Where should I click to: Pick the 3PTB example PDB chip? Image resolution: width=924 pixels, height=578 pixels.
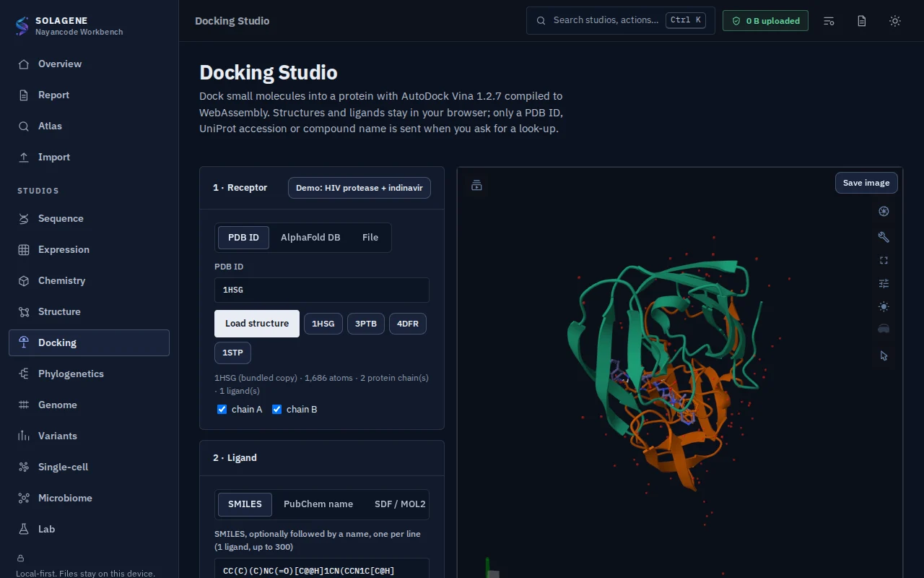[366, 324]
